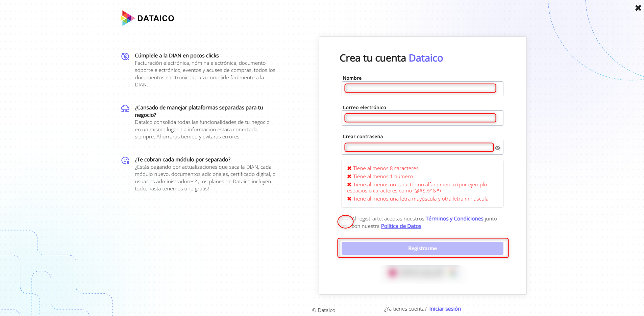Click the Nombre input field

click(420, 88)
